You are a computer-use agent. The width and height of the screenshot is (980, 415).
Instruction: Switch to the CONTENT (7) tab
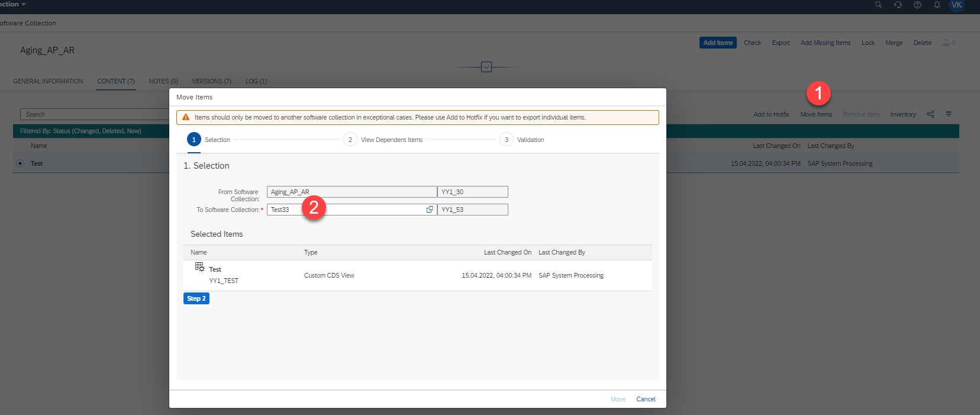[x=116, y=81]
